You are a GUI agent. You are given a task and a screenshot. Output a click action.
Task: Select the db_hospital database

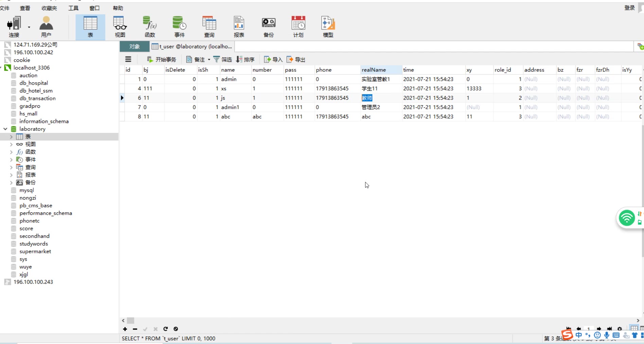pos(34,83)
